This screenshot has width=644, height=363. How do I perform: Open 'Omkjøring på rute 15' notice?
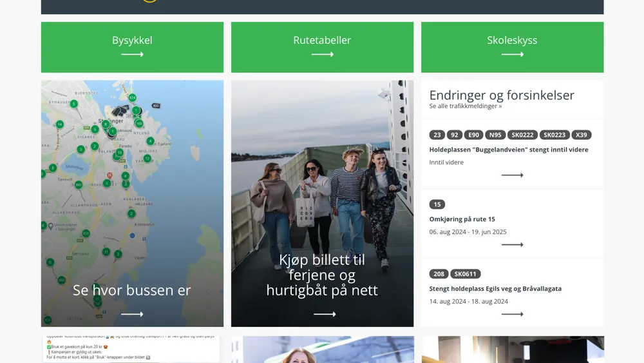[x=462, y=219]
